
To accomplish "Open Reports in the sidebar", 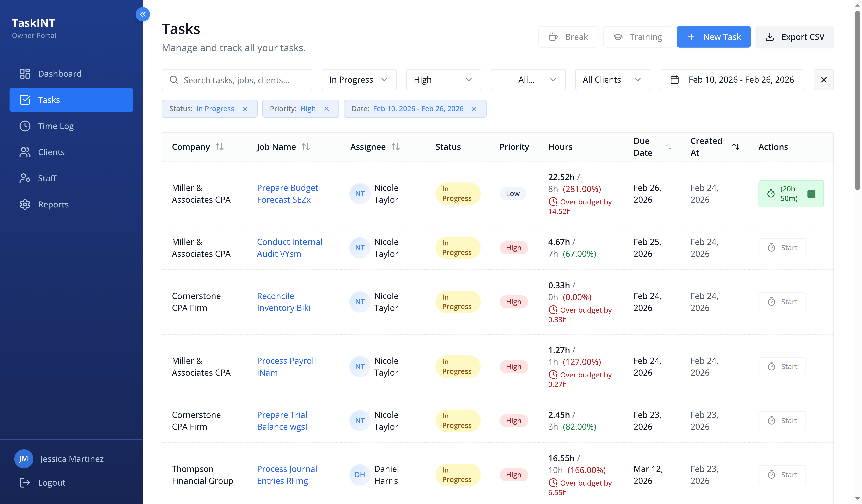I will pyautogui.click(x=71, y=204).
